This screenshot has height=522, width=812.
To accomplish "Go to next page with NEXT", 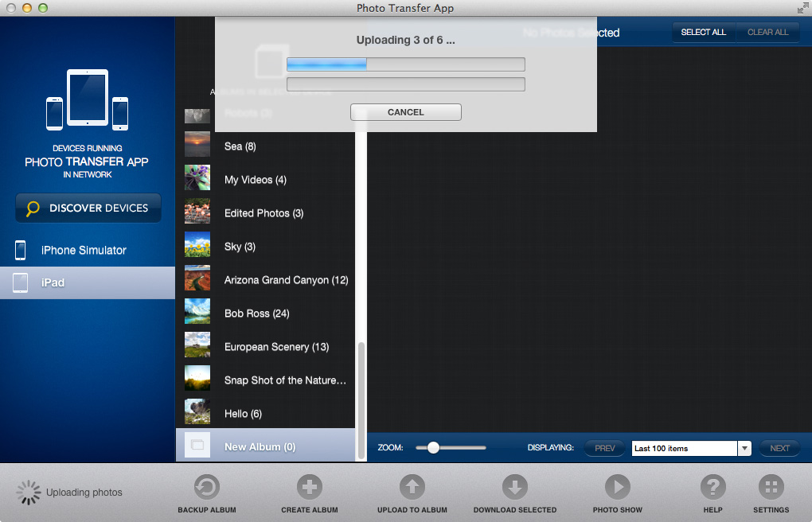I will (x=779, y=448).
